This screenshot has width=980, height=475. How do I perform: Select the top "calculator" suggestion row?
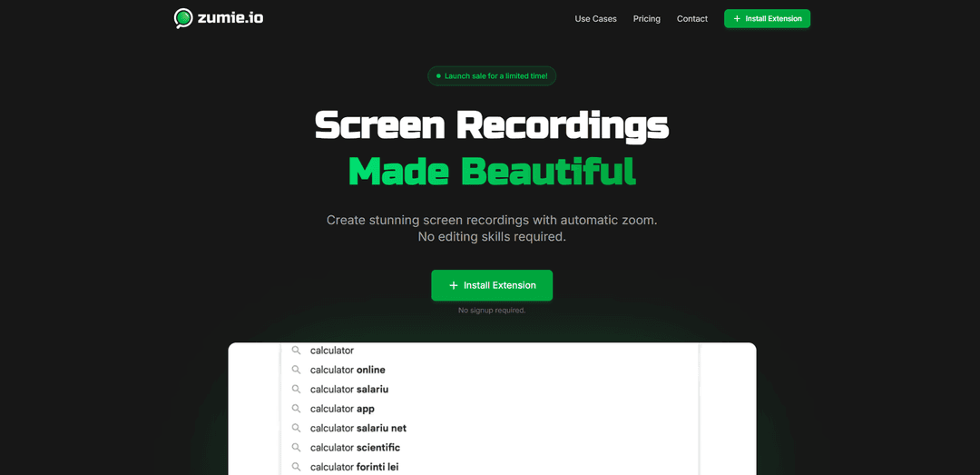click(x=332, y=351)
